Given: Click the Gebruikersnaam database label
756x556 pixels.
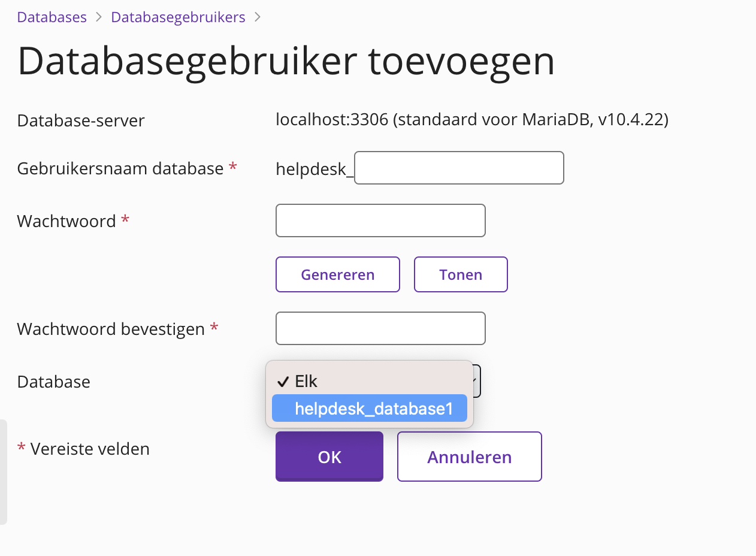Looking at the screenshot, I should click(120, 168).
